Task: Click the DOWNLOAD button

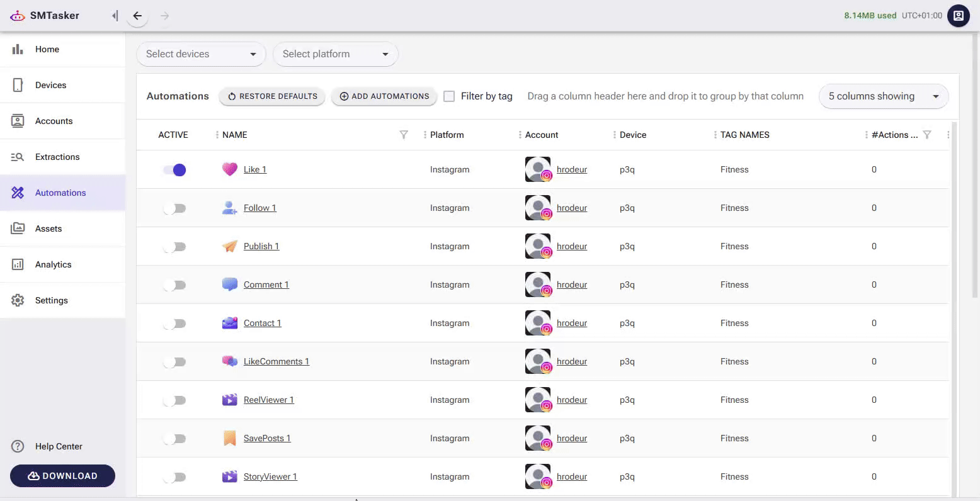Action: pos(62,476)
